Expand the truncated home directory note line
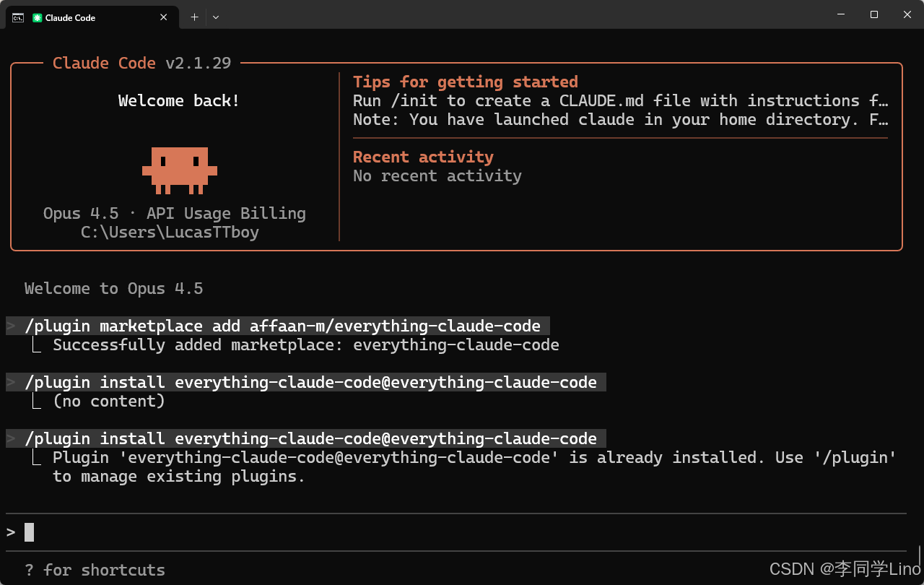Viewport: 924px width, 585px height. (x=884, y=119)
